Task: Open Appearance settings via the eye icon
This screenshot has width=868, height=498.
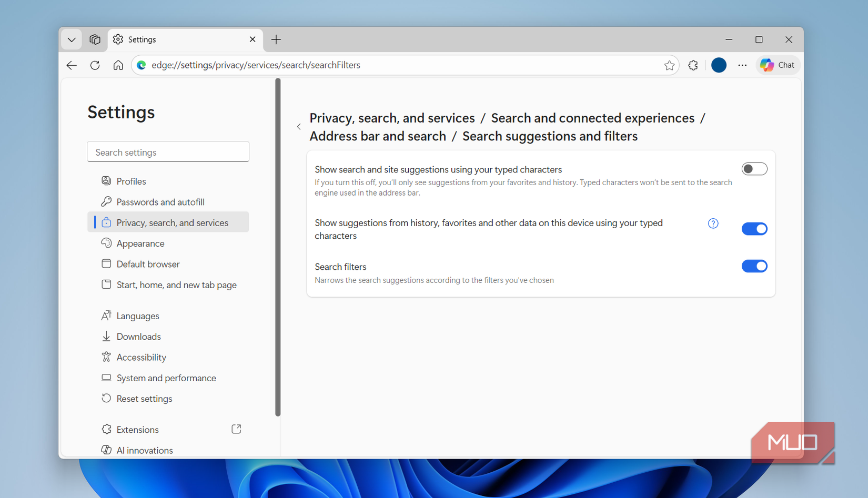Action: click(x=107, y=243)
